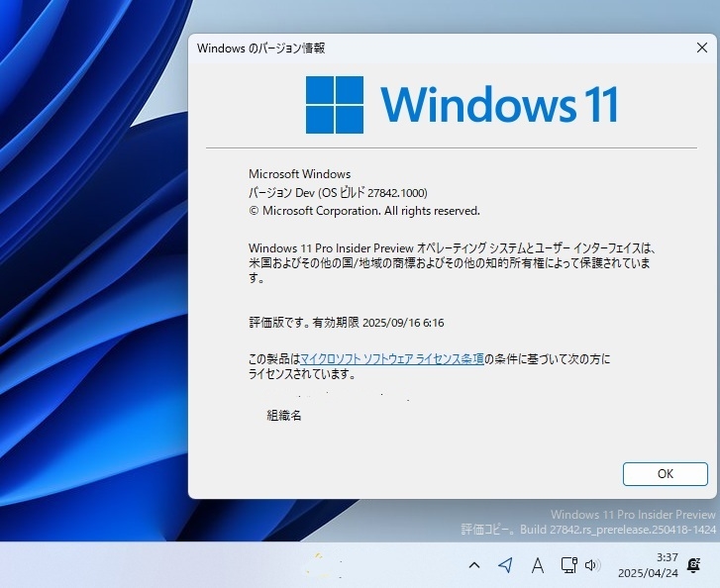Switch IME input mode indicator A

(537, 565)
